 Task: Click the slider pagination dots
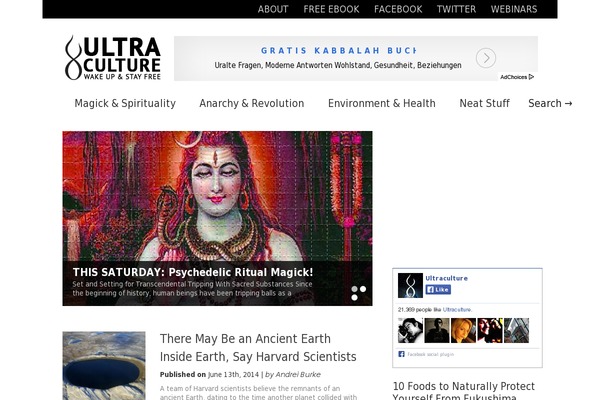359,293
